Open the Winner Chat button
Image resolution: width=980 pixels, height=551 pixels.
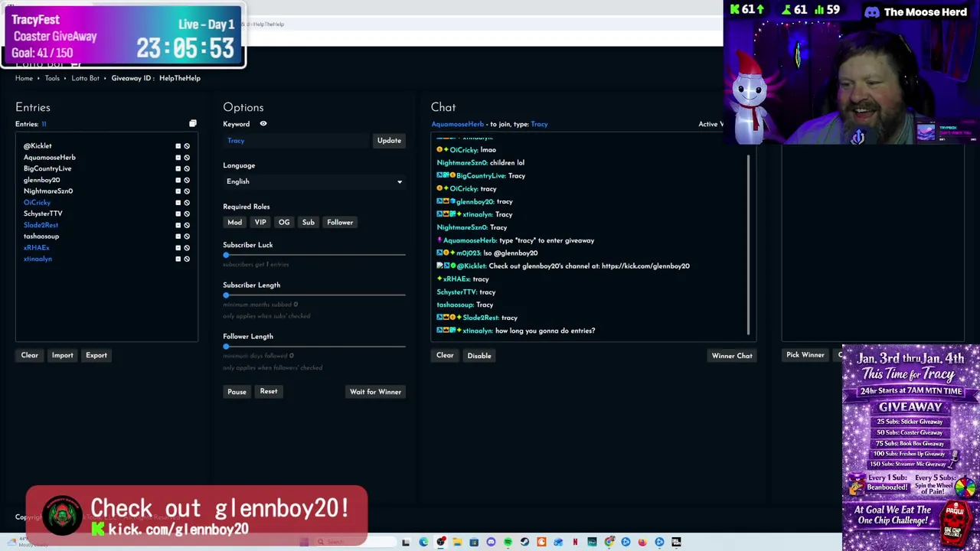[732, 355]
